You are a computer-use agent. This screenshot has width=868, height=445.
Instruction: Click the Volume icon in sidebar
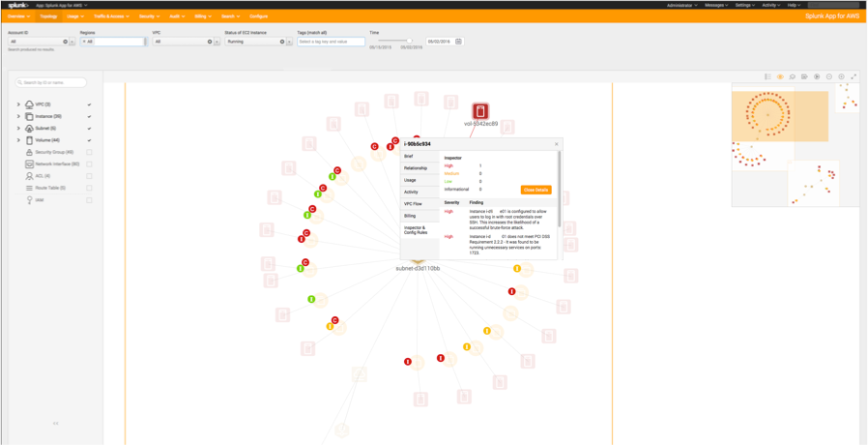[x=29, y=140]
